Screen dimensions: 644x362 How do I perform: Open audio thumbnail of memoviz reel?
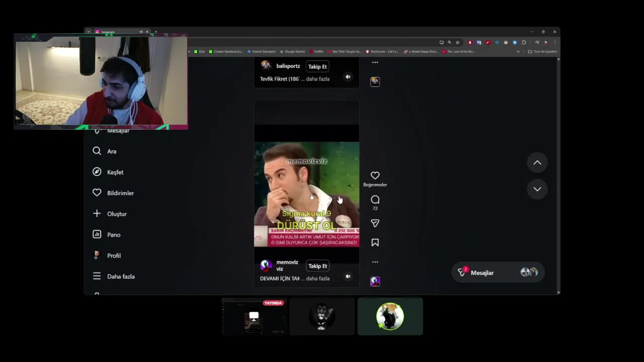coord(375,282)
